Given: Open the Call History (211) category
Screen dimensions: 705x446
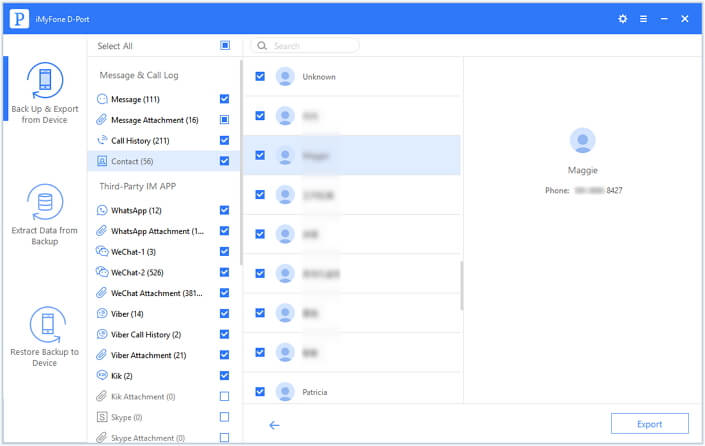Looking at the screenshot, I should click(x=163, y=141).
